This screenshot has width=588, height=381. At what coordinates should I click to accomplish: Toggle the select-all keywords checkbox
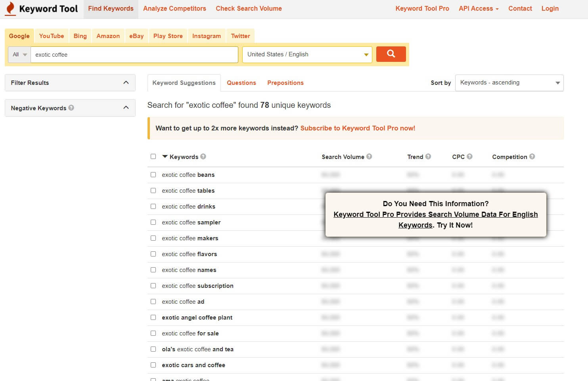tap(153, 156)
